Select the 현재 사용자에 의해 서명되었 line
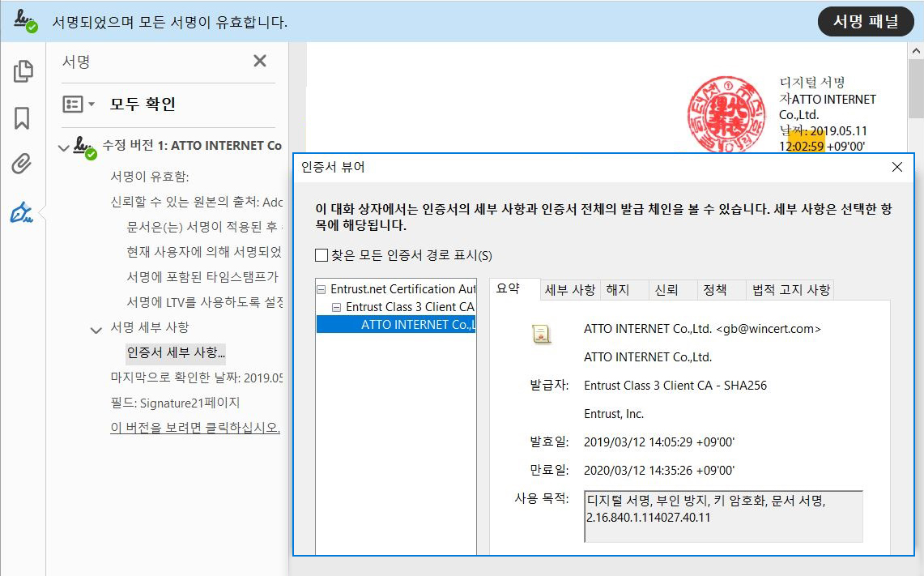This screenshot has height=576, width=924. pos(204,252)
